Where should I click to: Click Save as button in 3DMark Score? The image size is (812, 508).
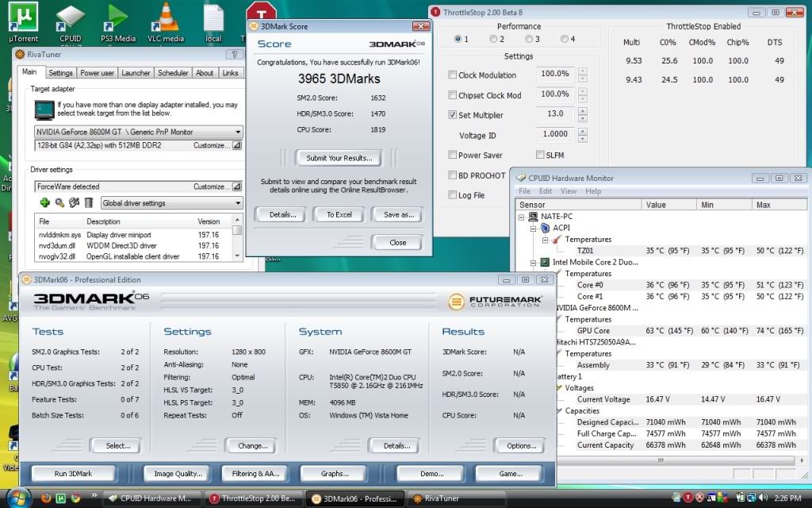tap(398, 214)
